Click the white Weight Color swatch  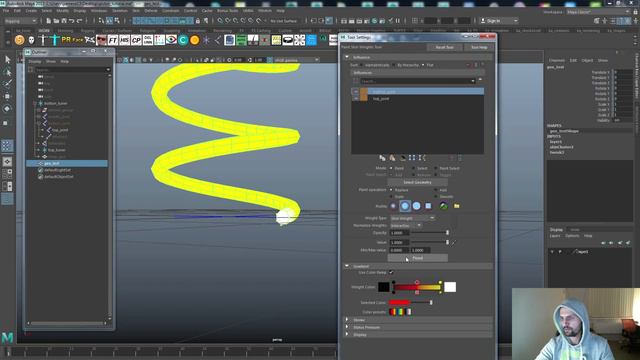pyautogui.click(x=450, y=287)
